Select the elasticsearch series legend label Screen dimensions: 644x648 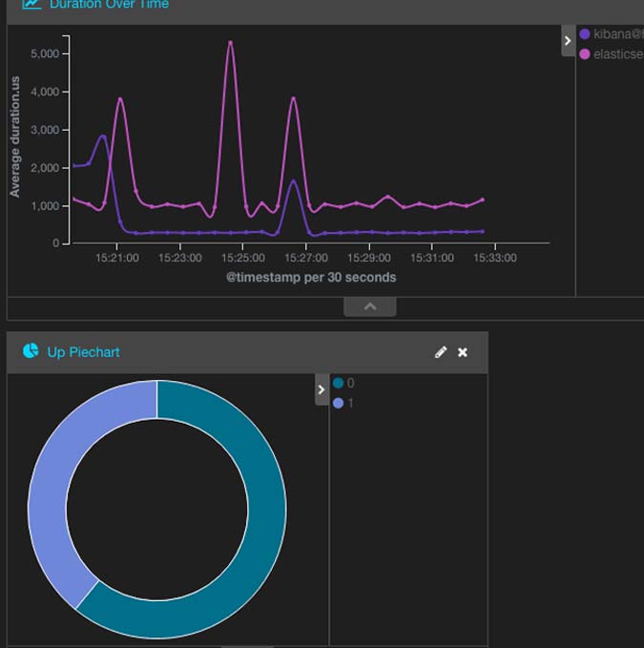(617, 54)
